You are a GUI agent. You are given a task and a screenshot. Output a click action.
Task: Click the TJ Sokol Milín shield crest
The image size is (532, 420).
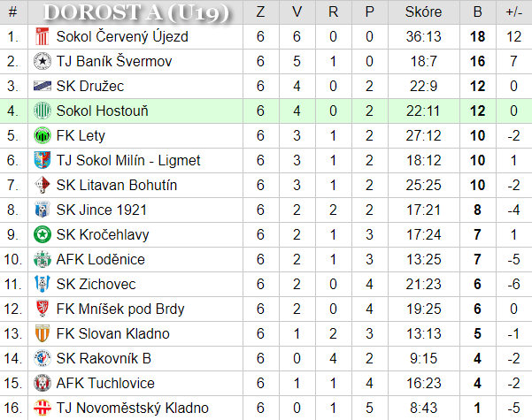[x=42, y=160]
